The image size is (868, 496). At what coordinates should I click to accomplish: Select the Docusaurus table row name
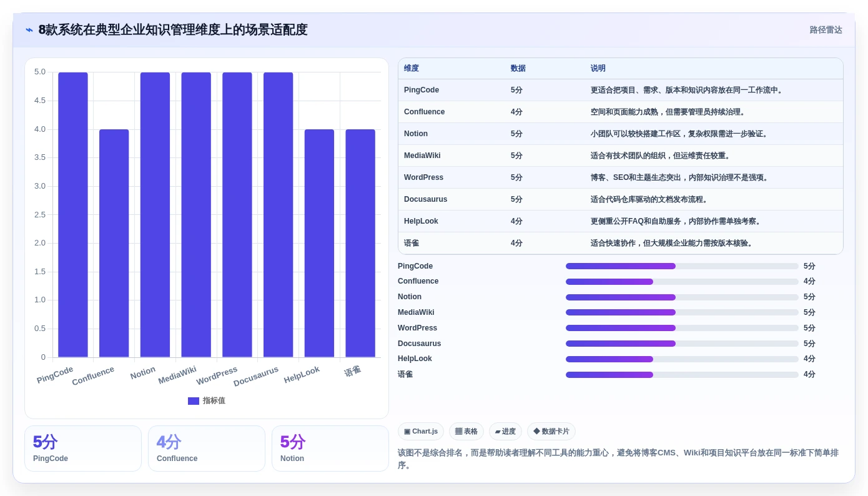click(x=426, y=199)
